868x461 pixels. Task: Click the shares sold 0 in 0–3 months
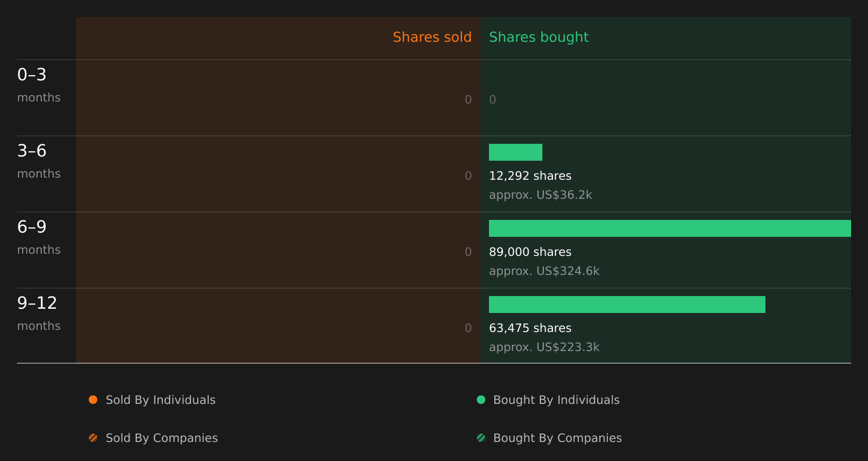pos(468,100)
